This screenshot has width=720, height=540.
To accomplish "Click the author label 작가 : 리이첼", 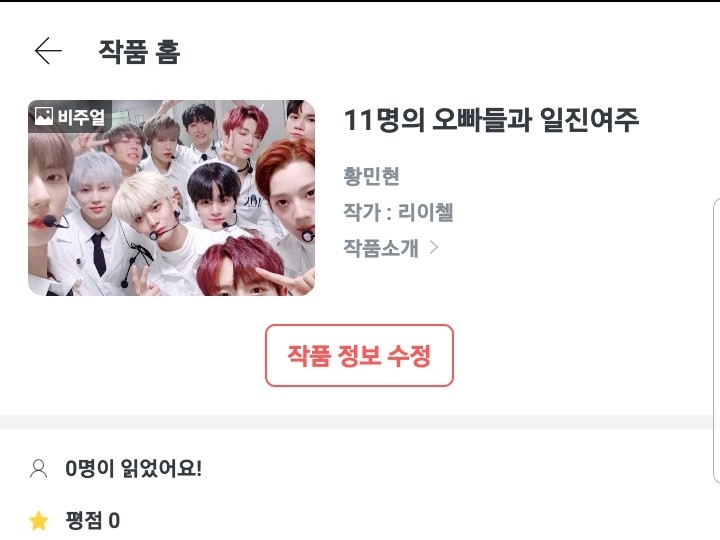I will click(399, 212).
